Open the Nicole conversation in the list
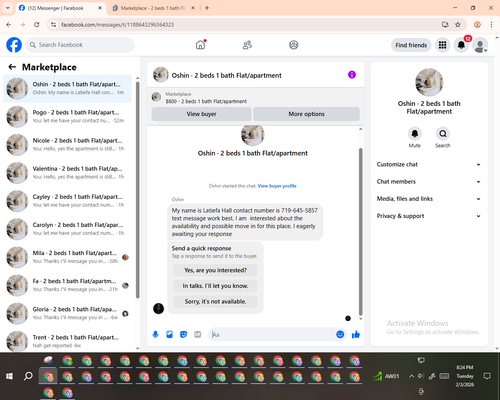The height and width of the screenshot is (400, 500). point(67,145)
